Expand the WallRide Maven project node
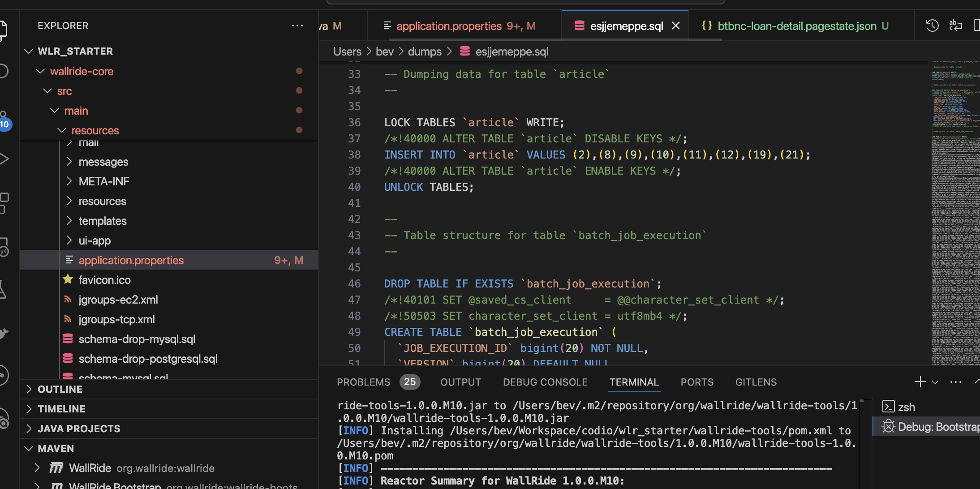This screenshot has height=489, width=980. [37, 468]
